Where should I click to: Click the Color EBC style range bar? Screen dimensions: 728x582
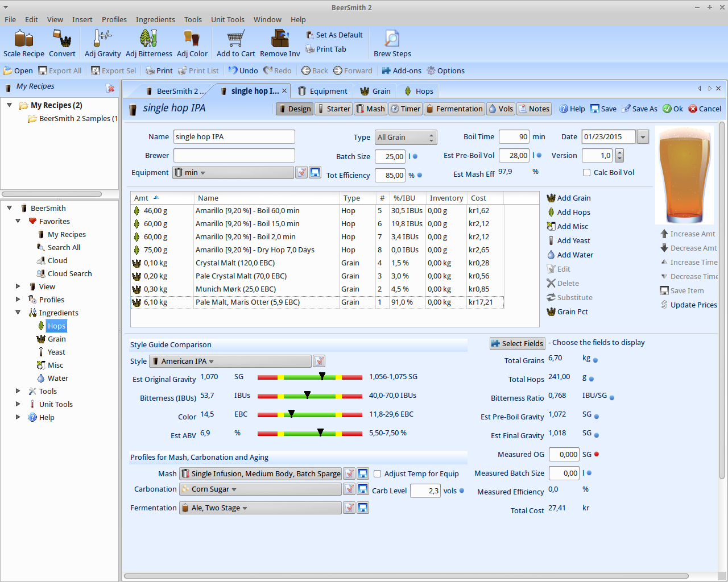pyautogui.click(x=310, y=414)
